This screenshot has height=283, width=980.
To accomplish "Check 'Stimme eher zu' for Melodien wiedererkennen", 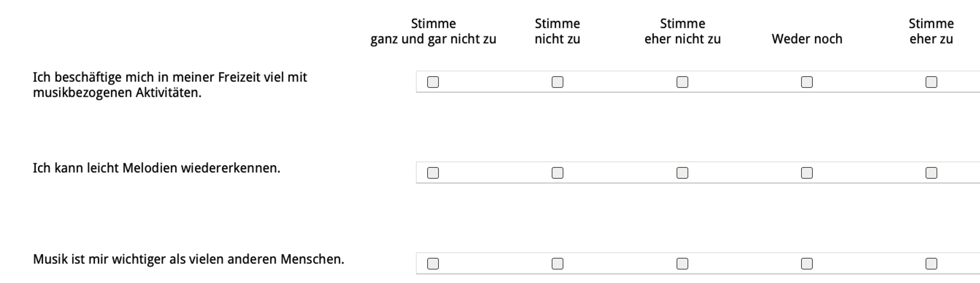I will tap(931, 173).
